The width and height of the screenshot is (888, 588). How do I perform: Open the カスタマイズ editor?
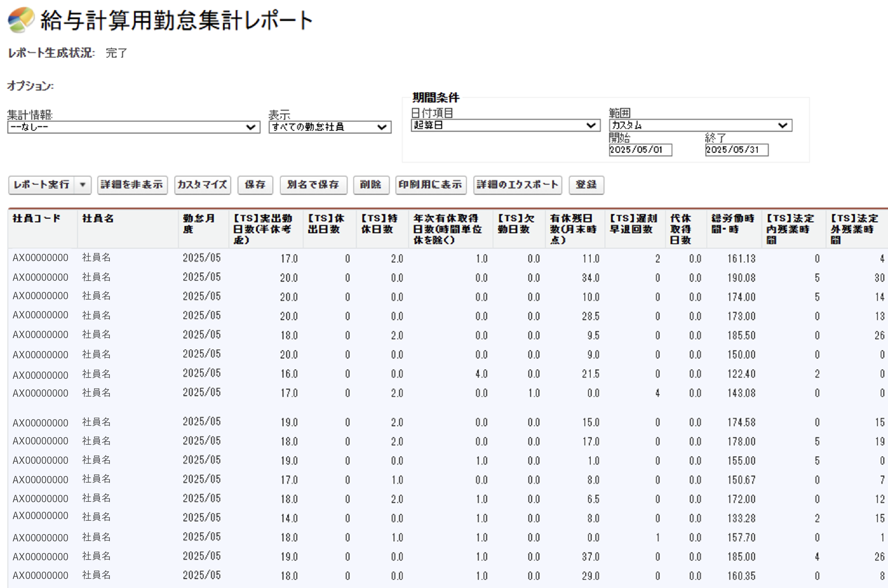point(202,185)
